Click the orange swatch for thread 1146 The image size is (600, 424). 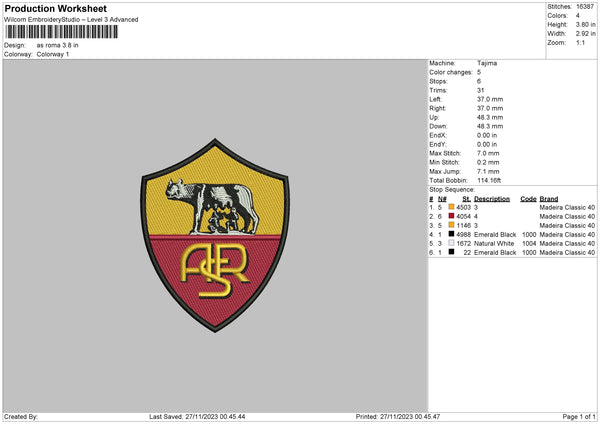tap(451, 225)
